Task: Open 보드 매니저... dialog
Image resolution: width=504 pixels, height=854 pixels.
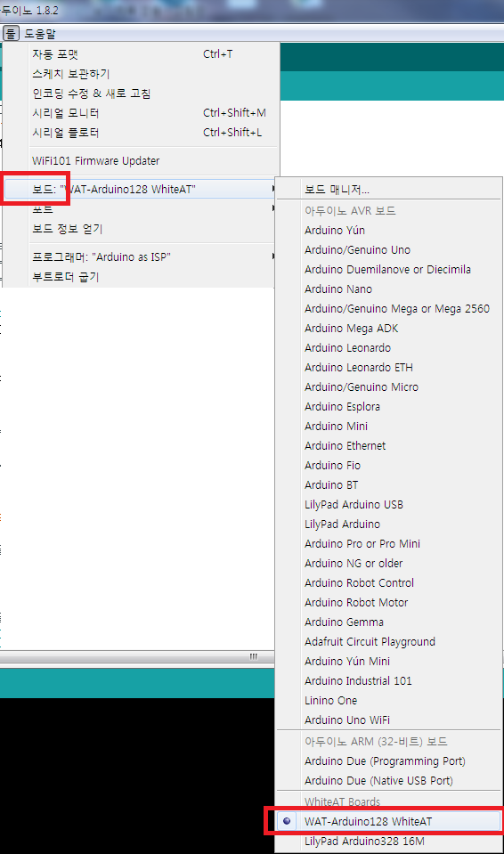Action: (x=388, y=190)
